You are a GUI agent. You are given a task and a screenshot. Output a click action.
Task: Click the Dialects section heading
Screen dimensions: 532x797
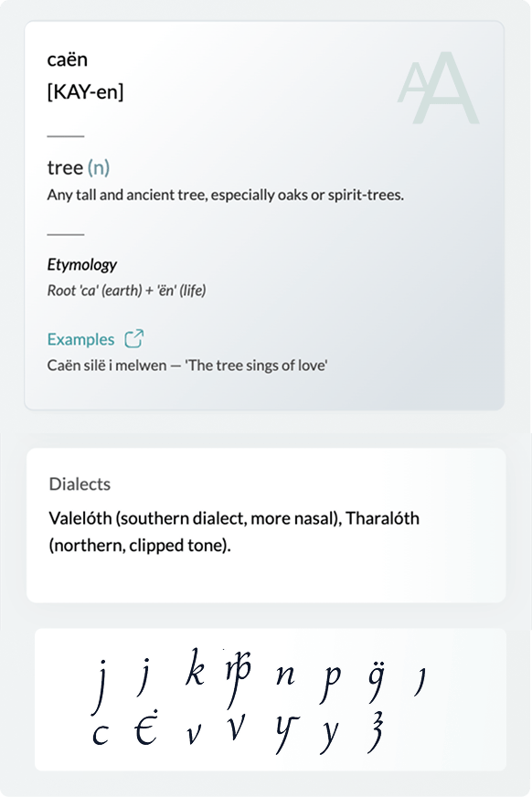(78, 484)
